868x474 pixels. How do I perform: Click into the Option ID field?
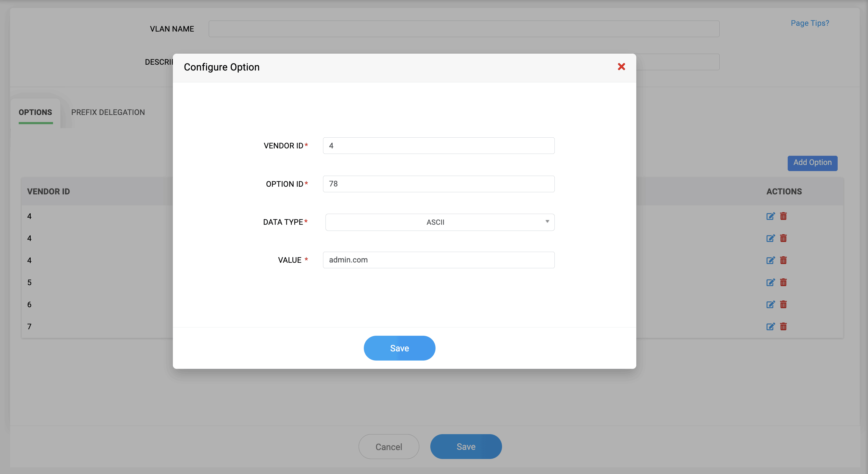438,184
